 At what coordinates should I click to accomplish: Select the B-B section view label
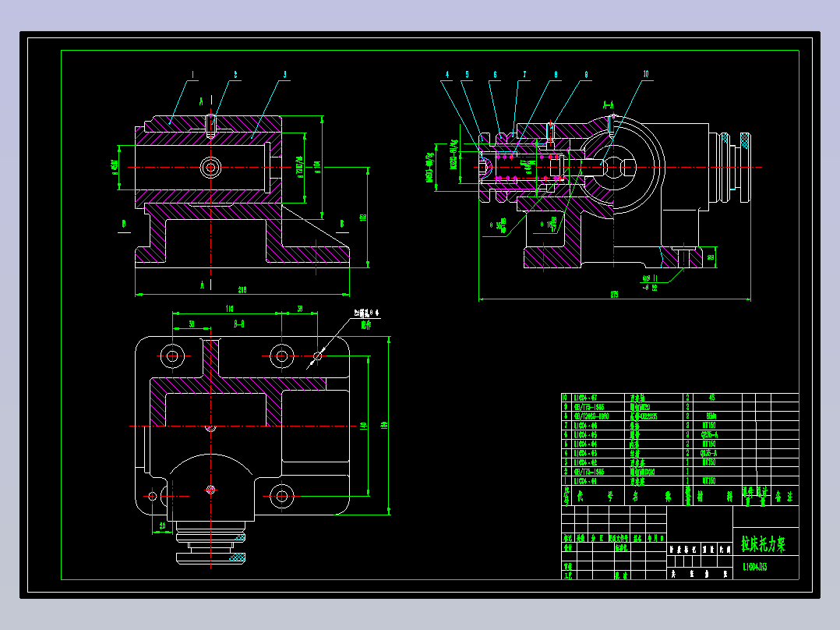click(239, 324)
